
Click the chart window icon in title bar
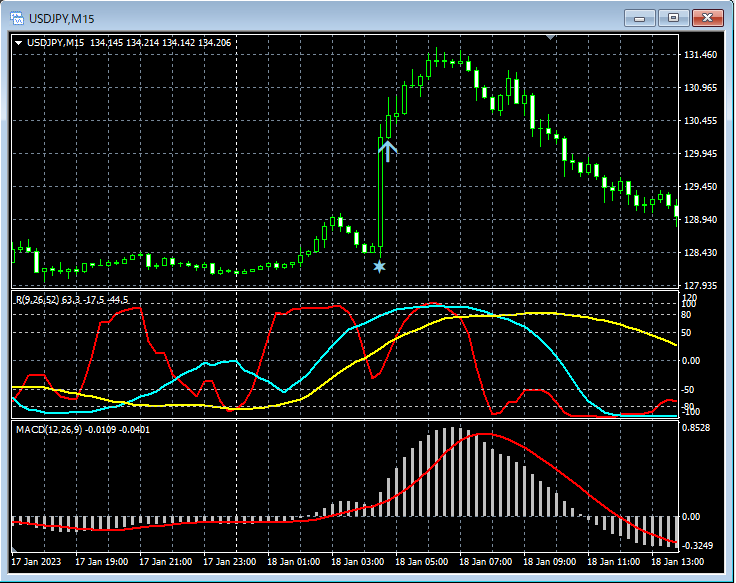pos(16,18)
